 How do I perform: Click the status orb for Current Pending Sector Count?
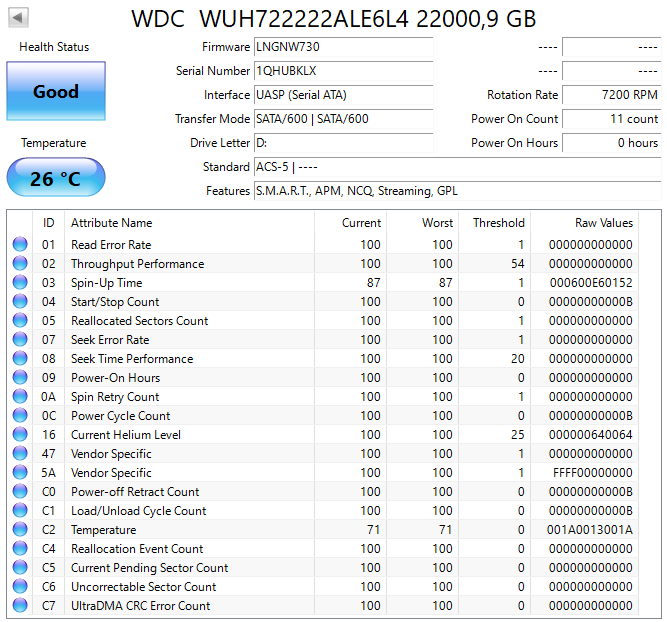click(x=20, y=567)
